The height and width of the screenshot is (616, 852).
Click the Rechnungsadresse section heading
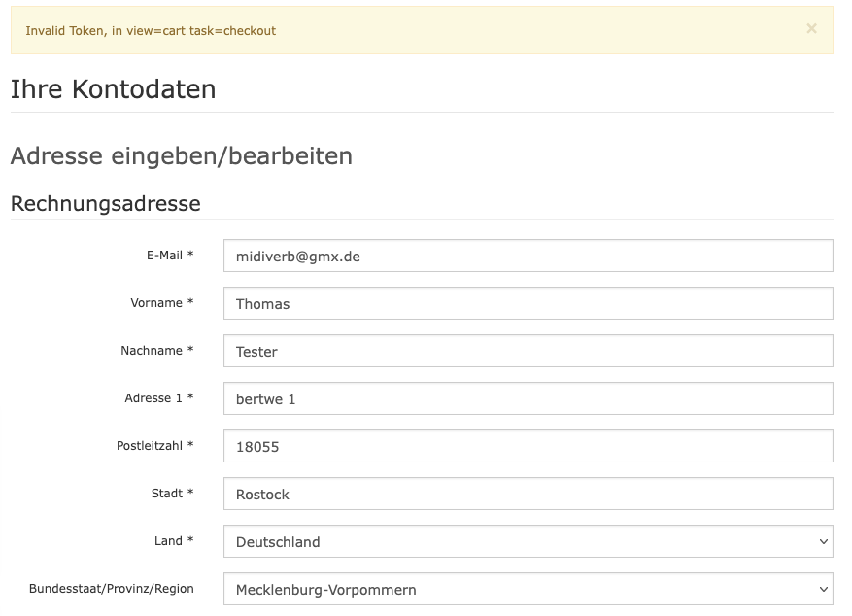click(x=105, y=204)
